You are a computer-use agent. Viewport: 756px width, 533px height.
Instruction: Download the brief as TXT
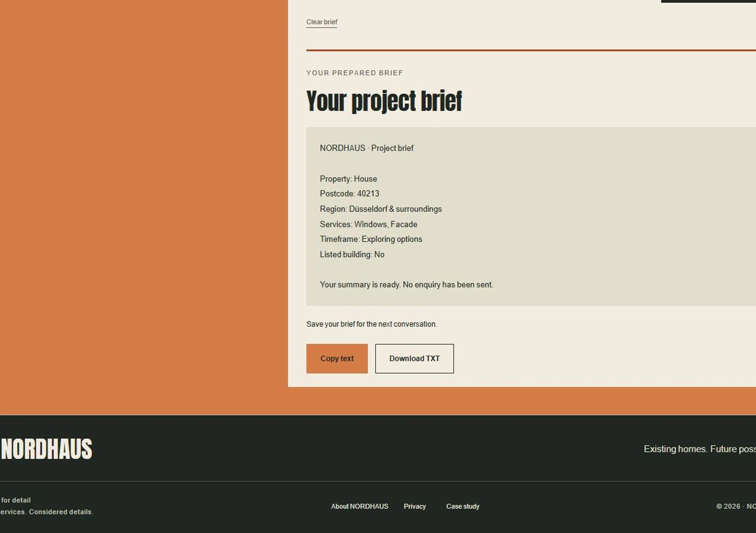tap(415, 359)
